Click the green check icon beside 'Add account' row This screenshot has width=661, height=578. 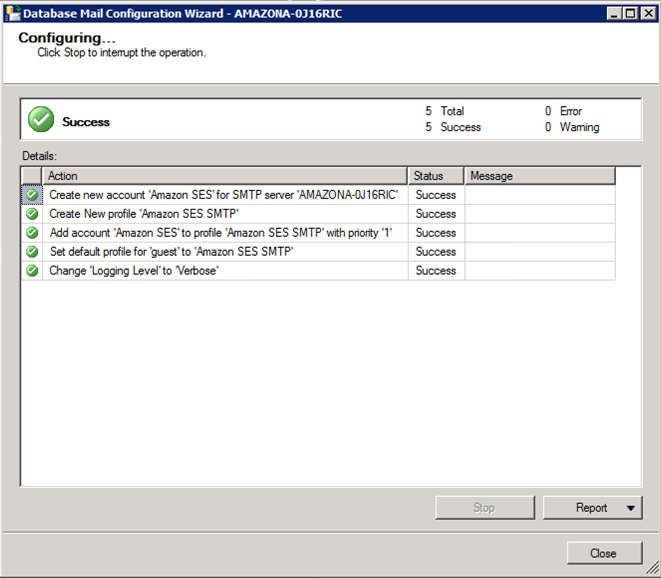point(32,233)
